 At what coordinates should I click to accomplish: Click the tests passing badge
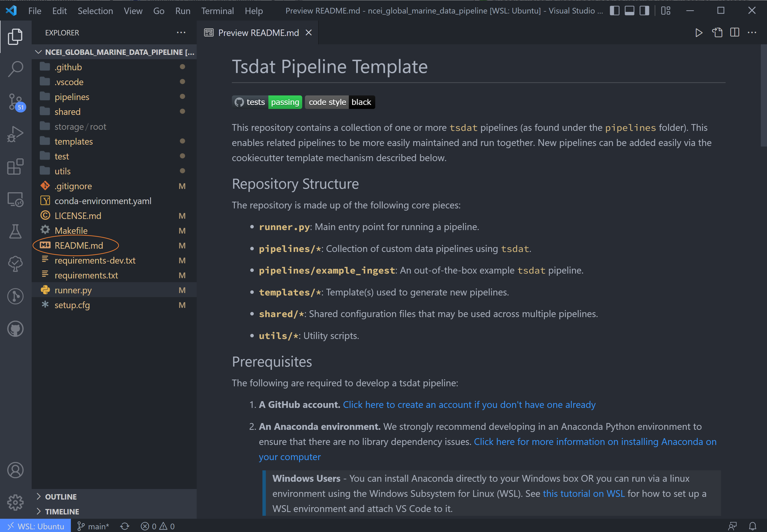pyautogui.click(x=267, y=102)
